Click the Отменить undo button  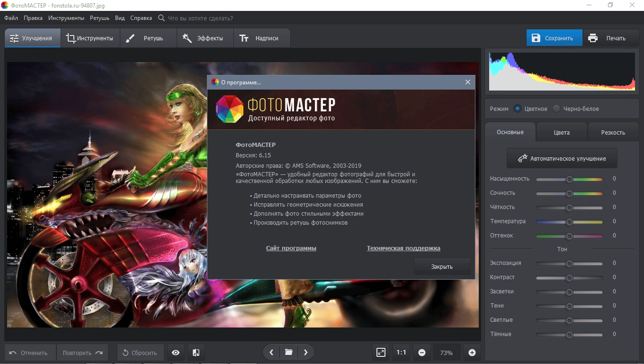pyautogui.click(x=30, y=353)
